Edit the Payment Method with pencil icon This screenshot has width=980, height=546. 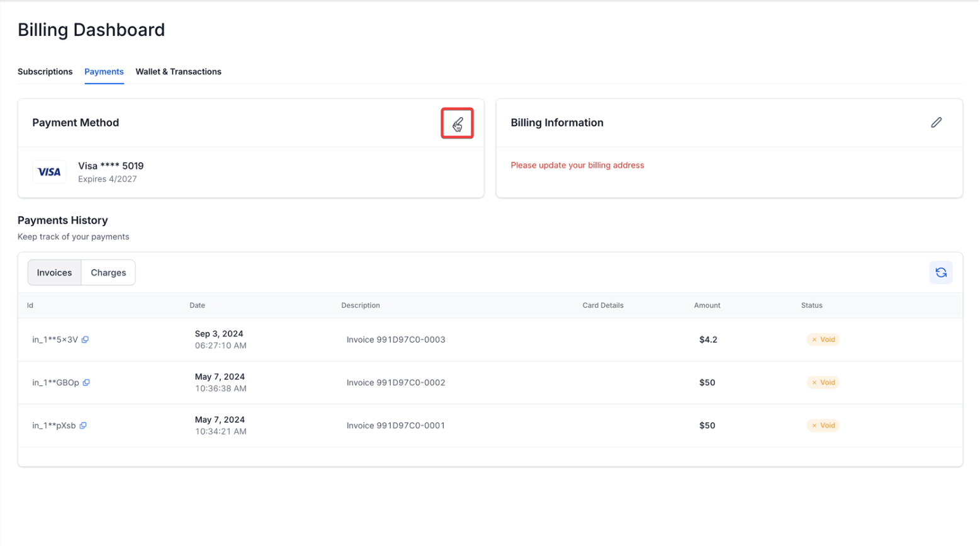click(457, 123)
